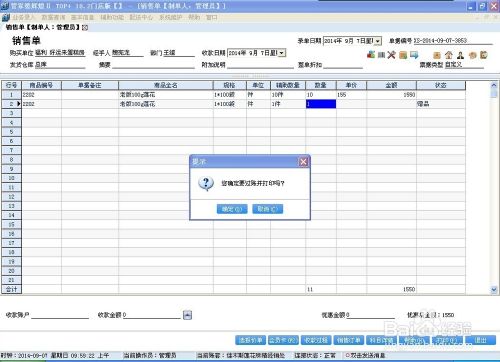Click the app icon in menu bar

pos(6,17)
